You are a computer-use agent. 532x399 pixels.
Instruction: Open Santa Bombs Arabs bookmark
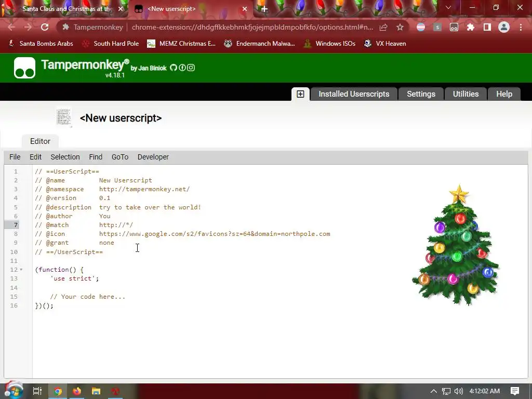tap(41, 44)
